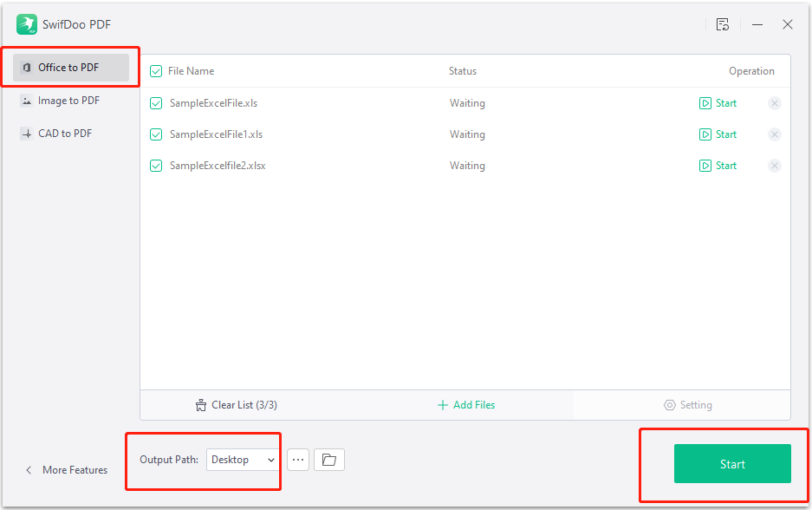Uncheck the SampleExcelFile.xls checkbox
812x510 pixels.
click(156, 102)
